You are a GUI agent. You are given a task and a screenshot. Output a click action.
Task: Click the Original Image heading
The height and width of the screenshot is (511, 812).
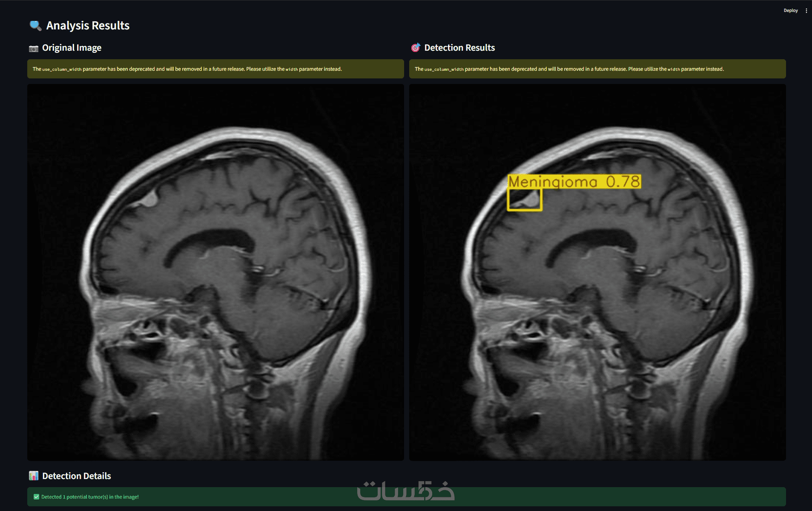click(x=72, y=48)
